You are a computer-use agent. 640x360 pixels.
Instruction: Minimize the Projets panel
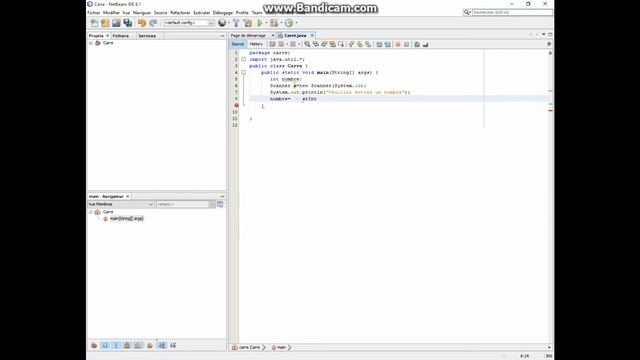coord(222,36)
